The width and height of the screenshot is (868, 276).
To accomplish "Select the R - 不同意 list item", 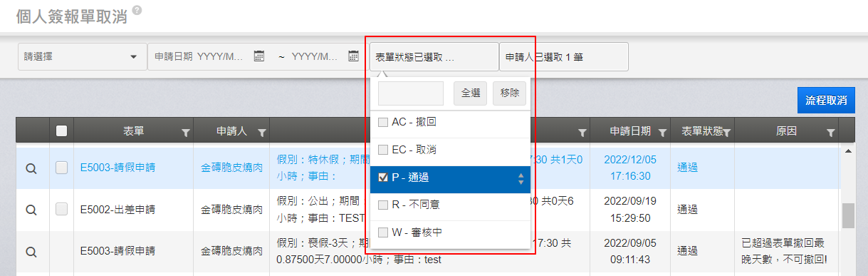I will pos(451,205).
